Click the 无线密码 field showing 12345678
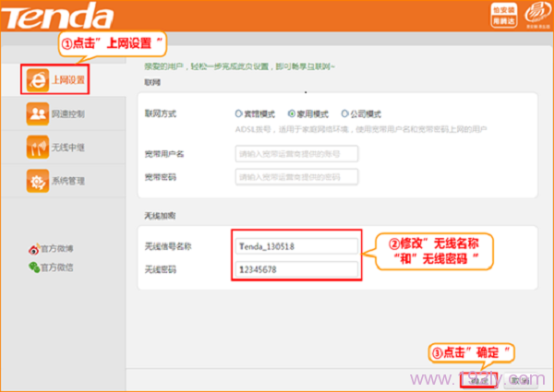Screen dimensions: 554x392 296,269
